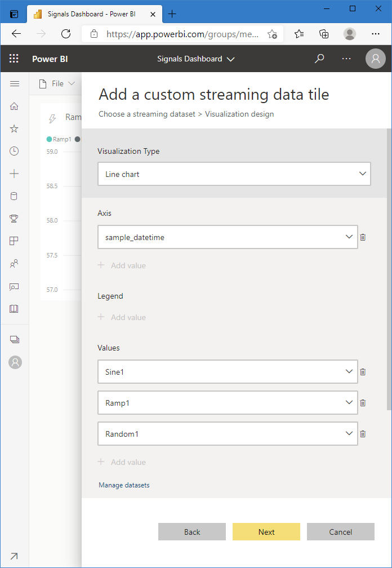Open Learn using the book icon
The height and width of the screenshot is (568, 392).
click(x=15, y=309)
